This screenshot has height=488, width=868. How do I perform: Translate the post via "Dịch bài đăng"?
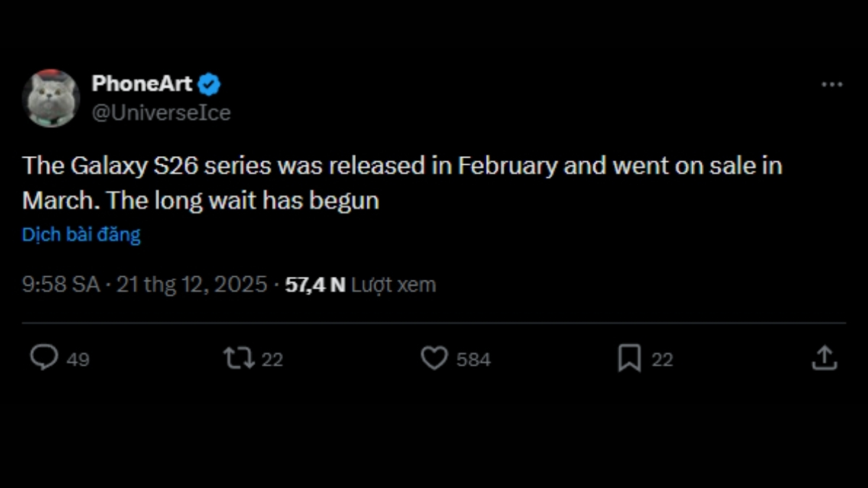pos(81,235)
